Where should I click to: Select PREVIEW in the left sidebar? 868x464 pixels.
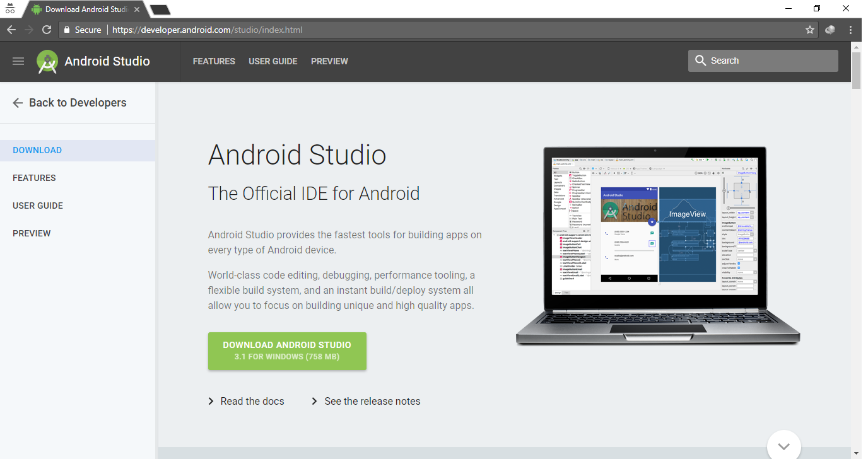click(32, 233)
